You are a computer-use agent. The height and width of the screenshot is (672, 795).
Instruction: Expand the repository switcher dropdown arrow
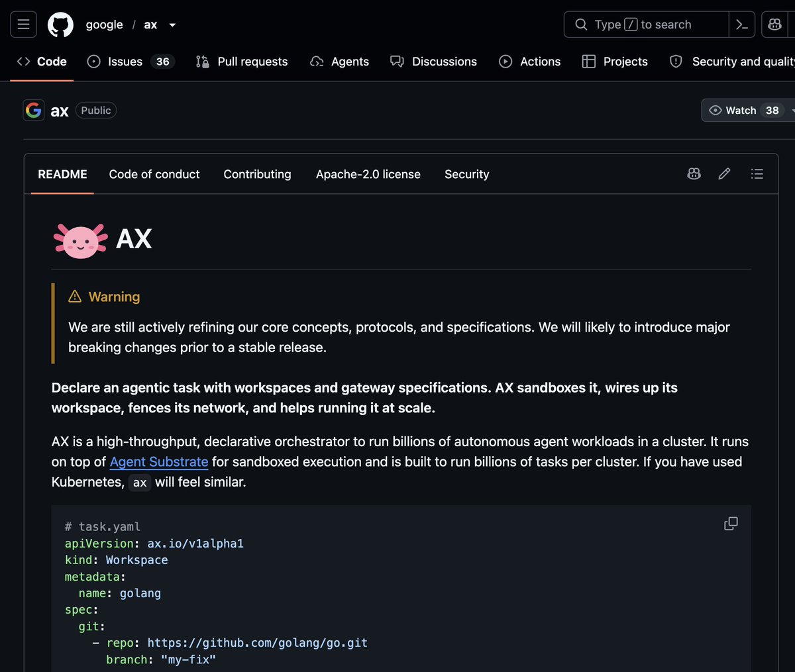pyautogui.click(x=172, y=25)
